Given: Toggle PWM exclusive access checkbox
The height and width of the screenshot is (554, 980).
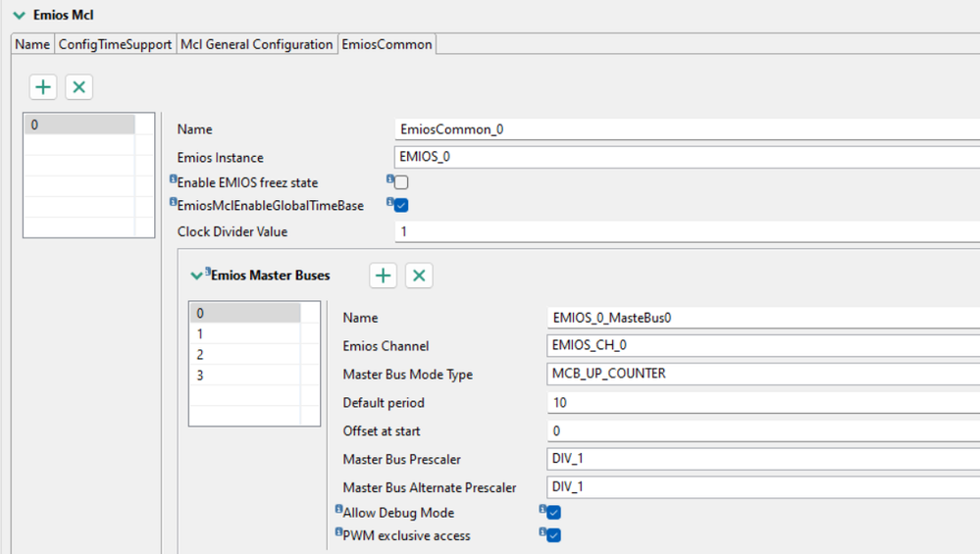Looking at the screenshot, I should (x=553, y=535).
